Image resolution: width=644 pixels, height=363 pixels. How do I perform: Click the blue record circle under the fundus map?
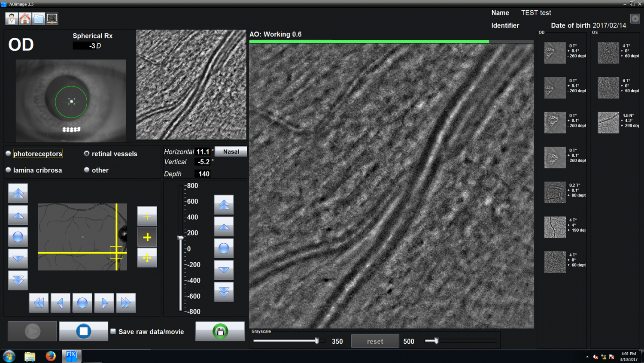pyautogui.click(x=82, y=302)
